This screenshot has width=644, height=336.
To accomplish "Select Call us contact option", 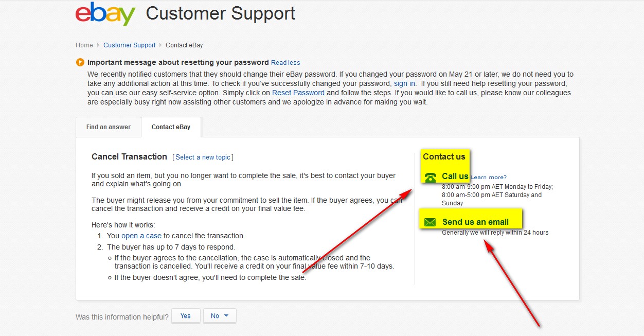I will [455, 176].
